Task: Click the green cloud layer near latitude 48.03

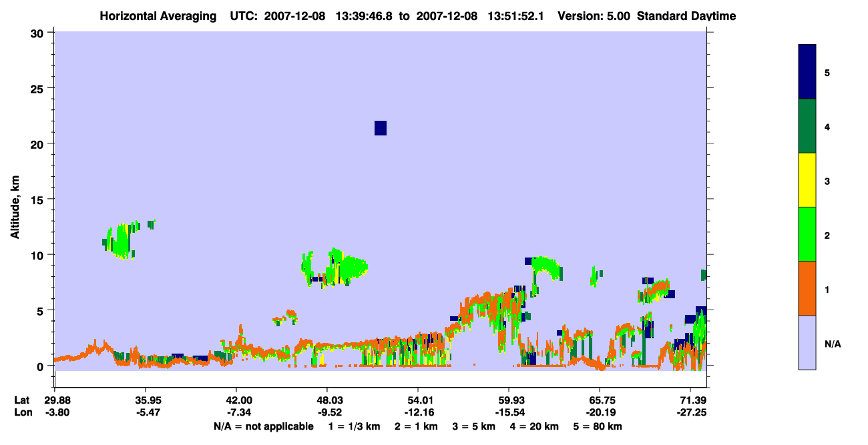Action: (x=334, y=268)
